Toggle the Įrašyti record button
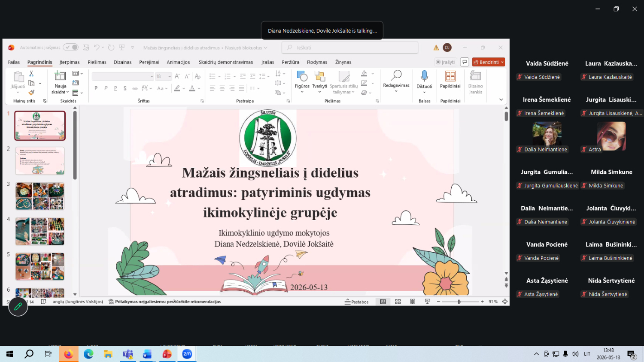Viewport: 644px width, 362px height. click(445, 62)
